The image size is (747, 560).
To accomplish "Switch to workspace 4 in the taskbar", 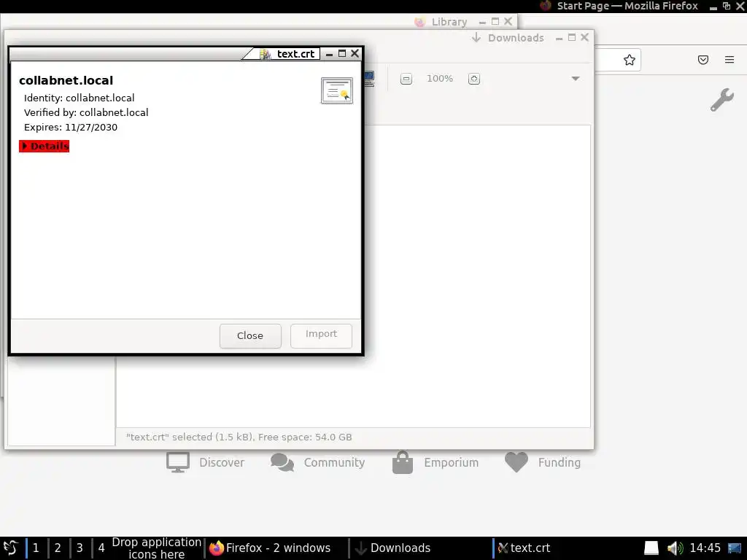I will [x=101, y=548].
